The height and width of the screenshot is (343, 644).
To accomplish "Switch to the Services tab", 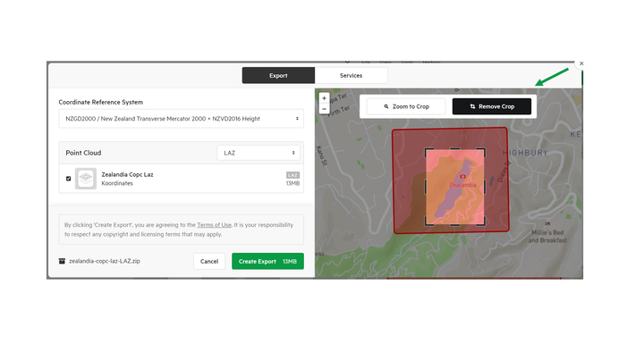I will [x=352, y=76].
